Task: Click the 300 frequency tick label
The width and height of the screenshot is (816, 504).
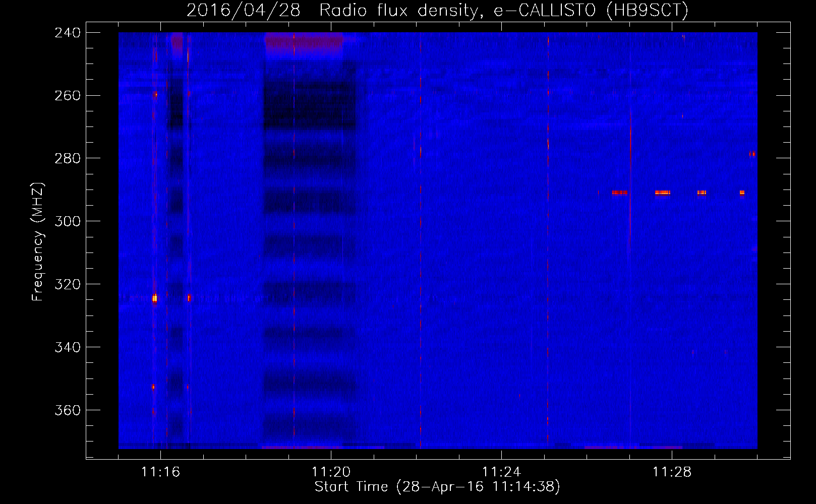Action: click(x=68, y=222)
